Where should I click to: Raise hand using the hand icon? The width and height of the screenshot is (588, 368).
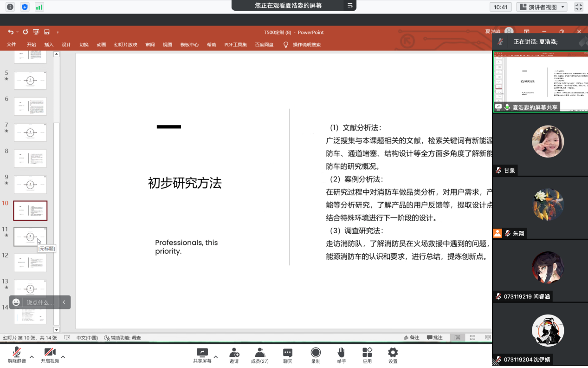pos(341,353)
